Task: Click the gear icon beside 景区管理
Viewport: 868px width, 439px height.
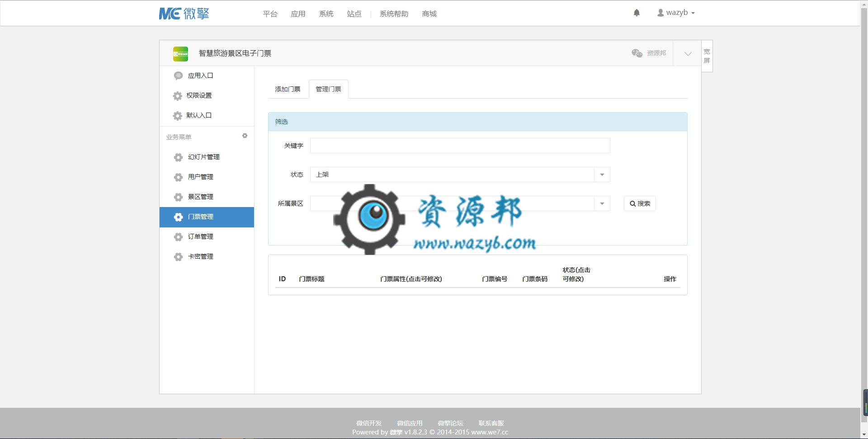Action: (178, 197)
